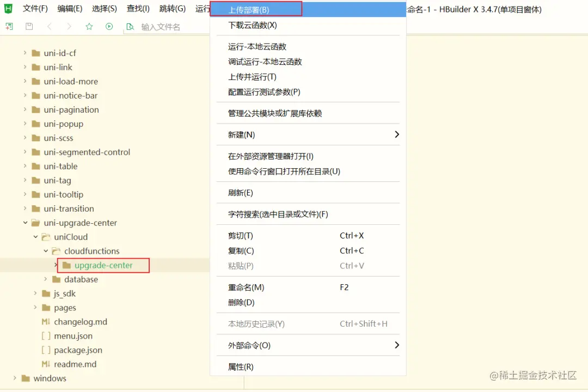588x392 pixels.
Task: Click the new file toolbar icon
Action: pyautogui.click(x=9, y=27)
